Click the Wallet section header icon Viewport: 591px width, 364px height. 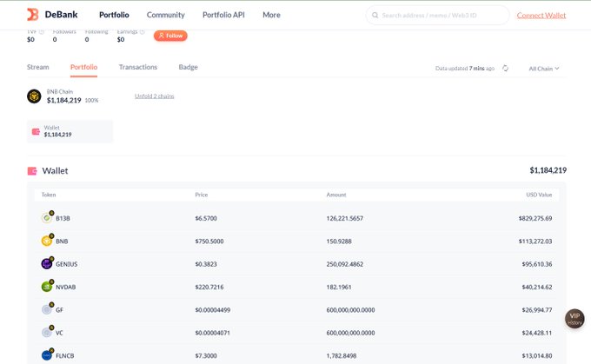[x=32, y=171]
